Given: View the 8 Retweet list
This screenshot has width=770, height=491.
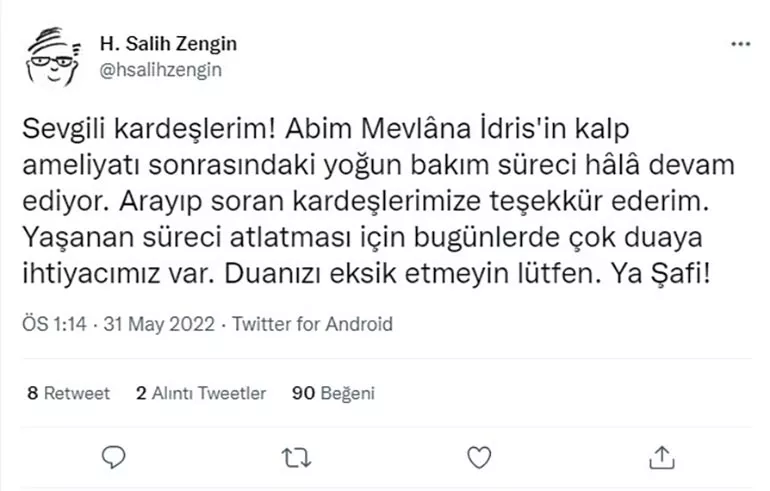Looking at the screenshot, I should 69,393.
